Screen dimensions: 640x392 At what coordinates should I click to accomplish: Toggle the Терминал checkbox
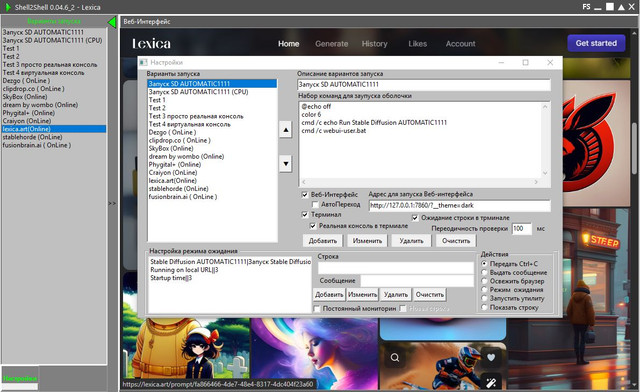[304, 214]
